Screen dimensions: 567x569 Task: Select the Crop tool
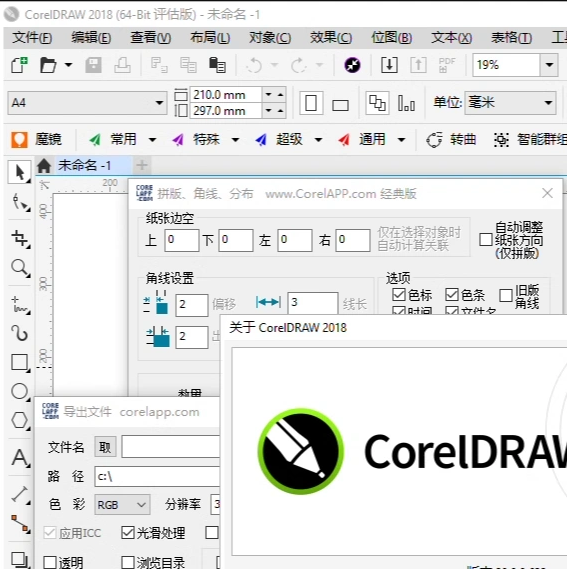click(20, 239)
